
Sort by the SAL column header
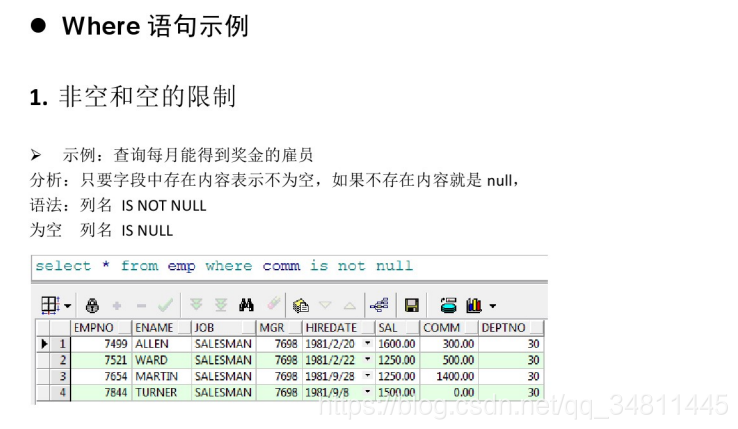397,328
